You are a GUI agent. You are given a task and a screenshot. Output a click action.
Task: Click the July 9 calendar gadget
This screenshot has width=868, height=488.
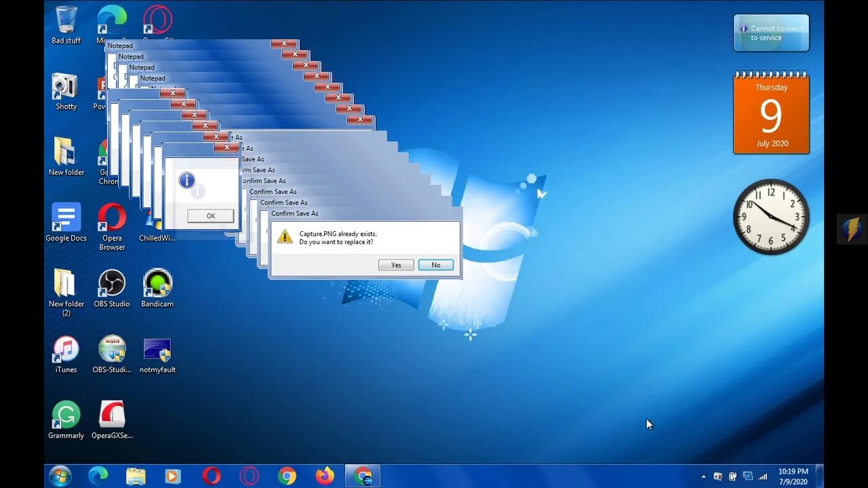pyautogui.click(x=771, y=112)
